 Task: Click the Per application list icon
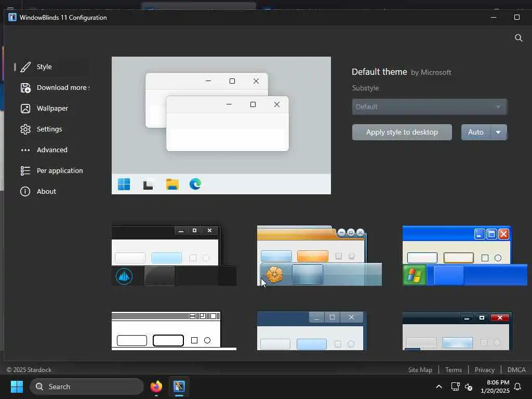pos(25,170)
